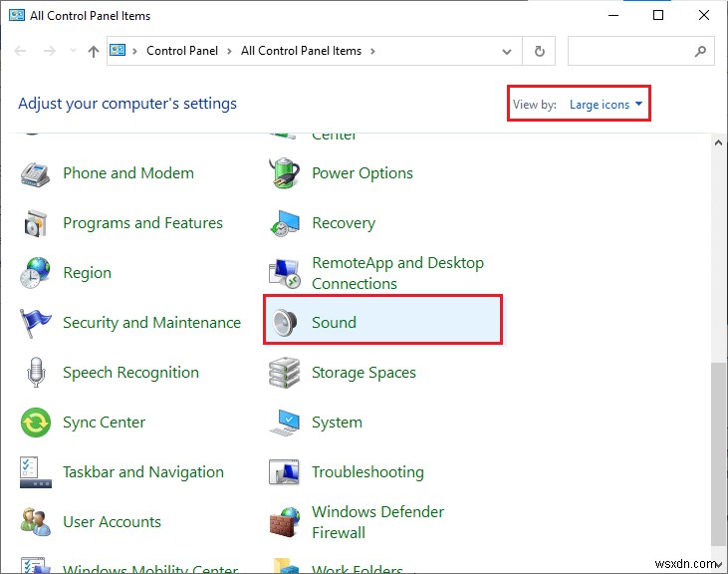Open the View by Large icons dropdown
The width and height of the screenshot is (728, 574).
pos(606,105)
